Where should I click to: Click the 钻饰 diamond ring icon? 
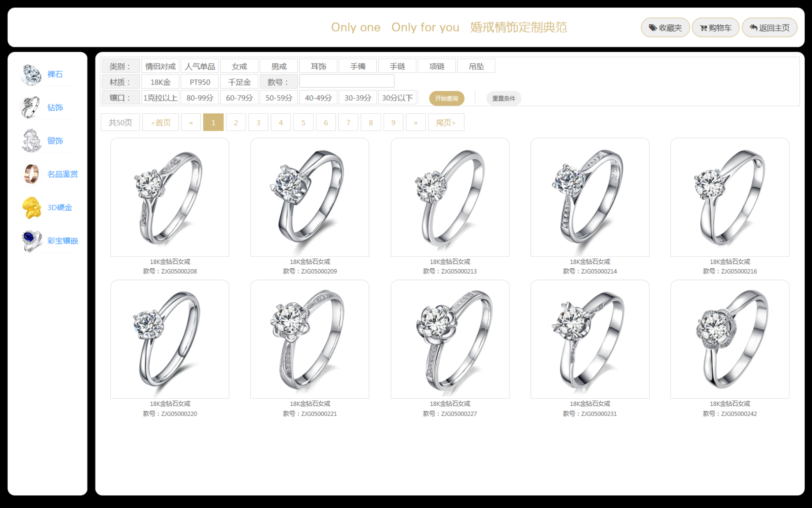pos(31,108)
